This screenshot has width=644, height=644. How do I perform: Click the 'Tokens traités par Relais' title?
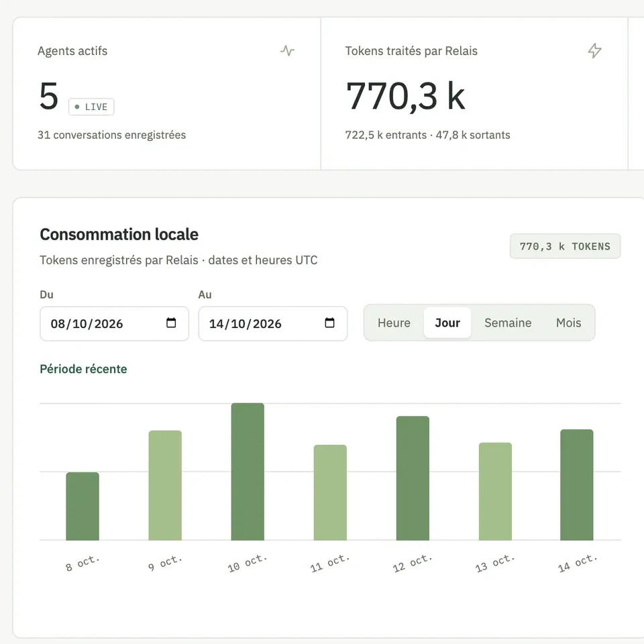pyautogui.click(x=411, y=51)
